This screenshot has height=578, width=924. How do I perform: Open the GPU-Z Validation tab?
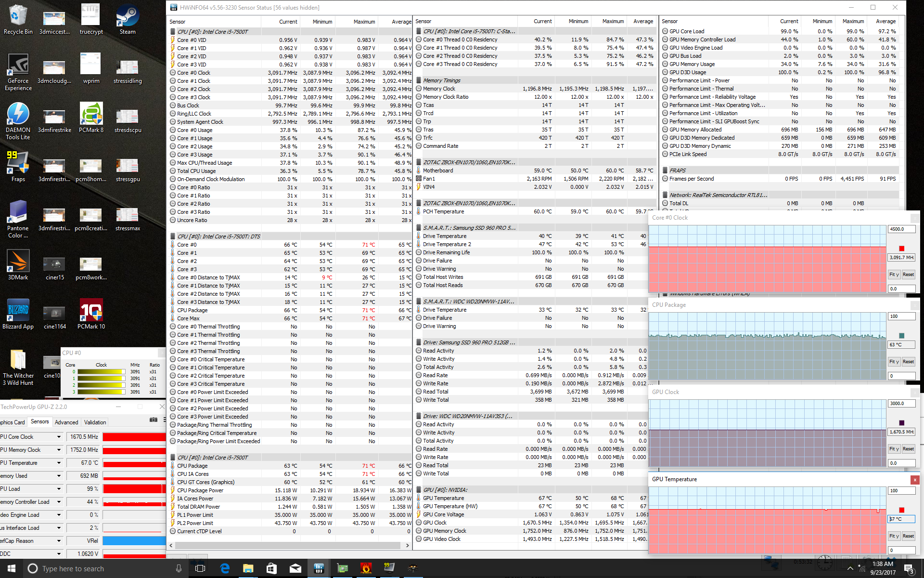click(95, 422)
